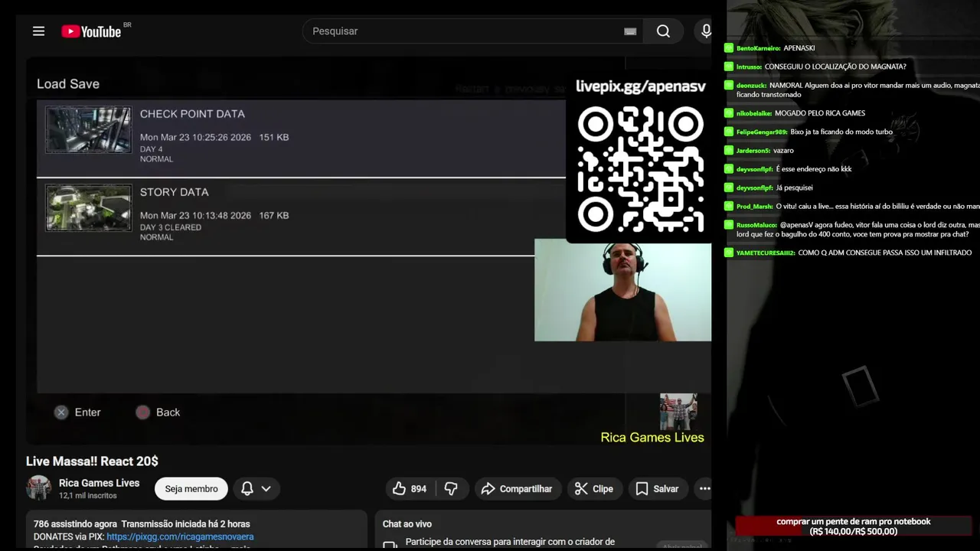Open the pixgg.com donation link
Image resolution: width=980 pixels, height=551 pixels.
[180, 537]
